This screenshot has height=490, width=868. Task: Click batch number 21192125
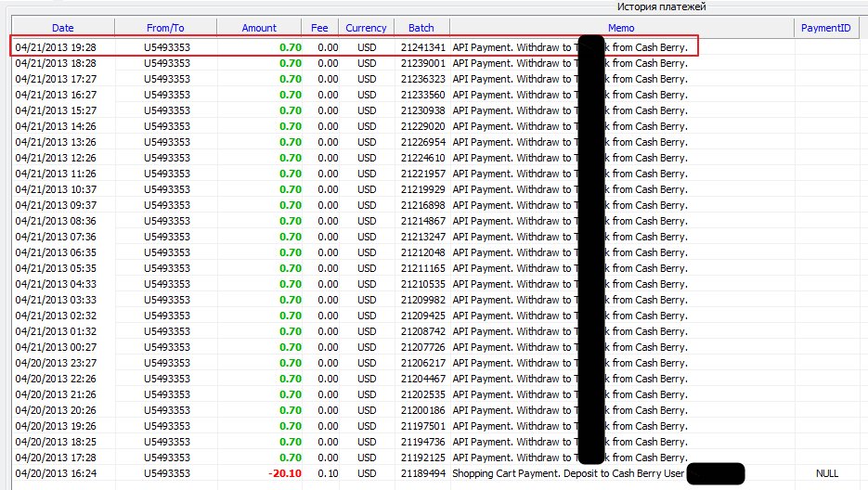click(423, 458)
